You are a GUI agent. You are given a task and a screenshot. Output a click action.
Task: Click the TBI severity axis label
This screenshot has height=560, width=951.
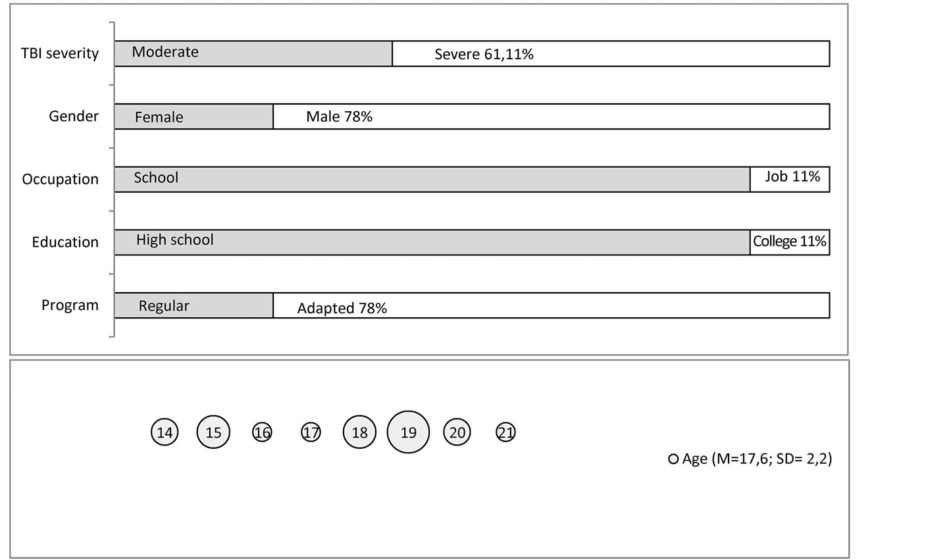60,53
